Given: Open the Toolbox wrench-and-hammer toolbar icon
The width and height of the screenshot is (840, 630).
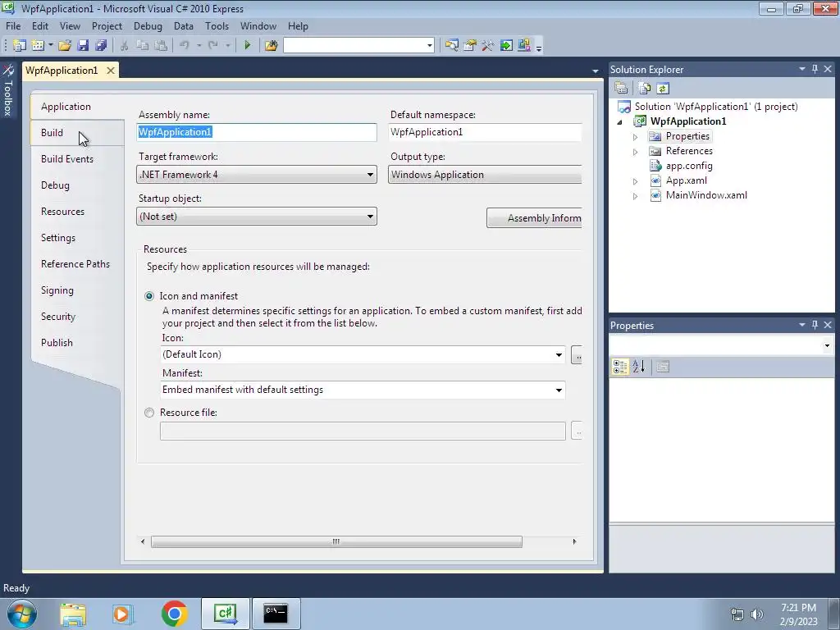Looking at the screenshot, I should (x=487, y=46).
